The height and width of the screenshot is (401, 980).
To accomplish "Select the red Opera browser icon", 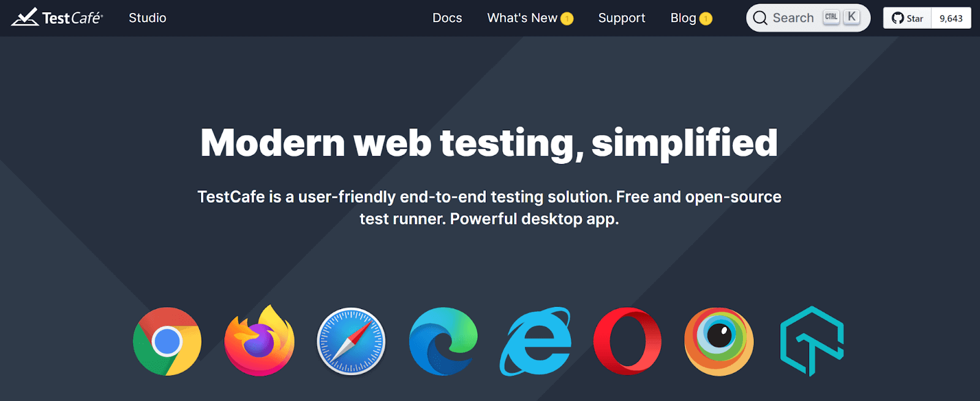I will pos(627,341).
